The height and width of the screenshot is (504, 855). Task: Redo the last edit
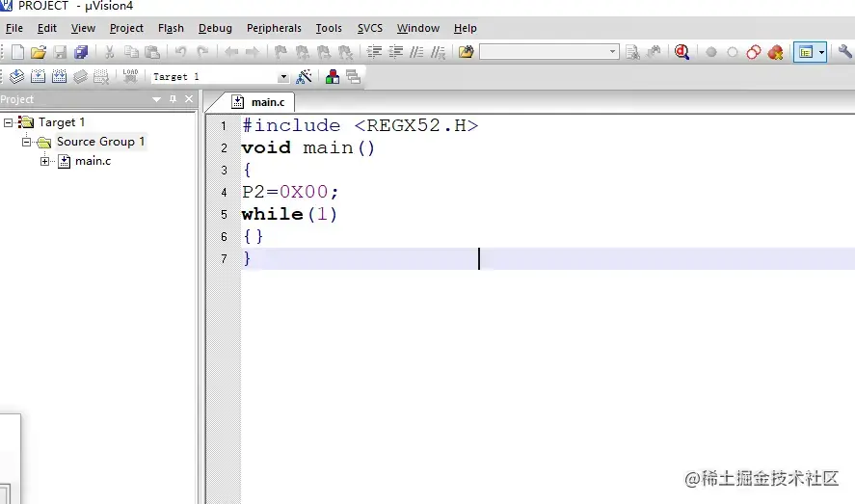(x=202, y=52)
